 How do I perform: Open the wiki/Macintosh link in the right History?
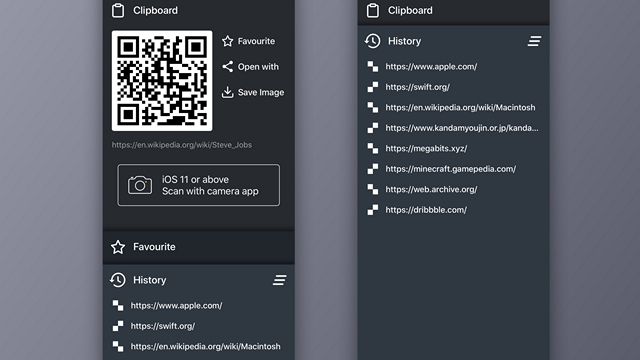click(x=460, y=107)
